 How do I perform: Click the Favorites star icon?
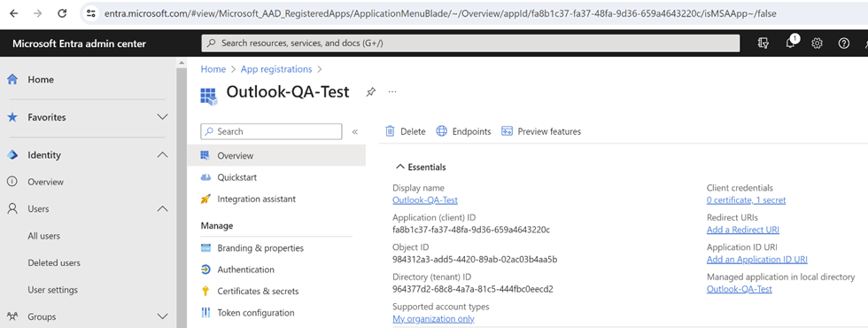coord(12,117)
